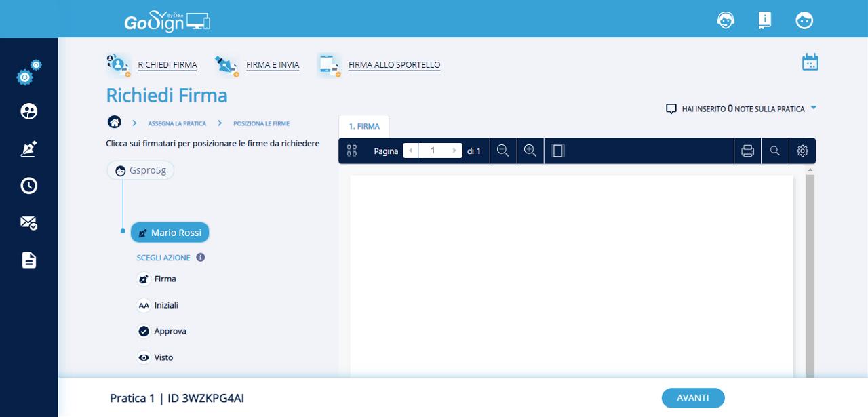Zoom out the document preview

502,151
